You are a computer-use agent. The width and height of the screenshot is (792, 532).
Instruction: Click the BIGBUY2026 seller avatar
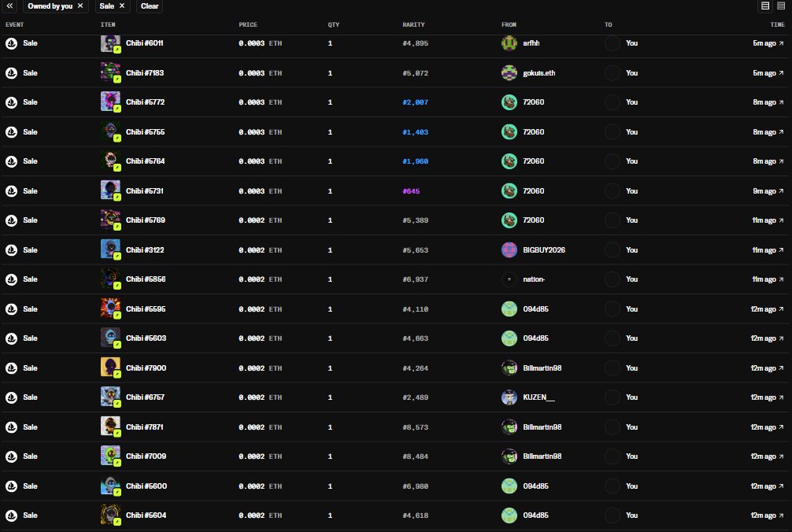(509, 249)
